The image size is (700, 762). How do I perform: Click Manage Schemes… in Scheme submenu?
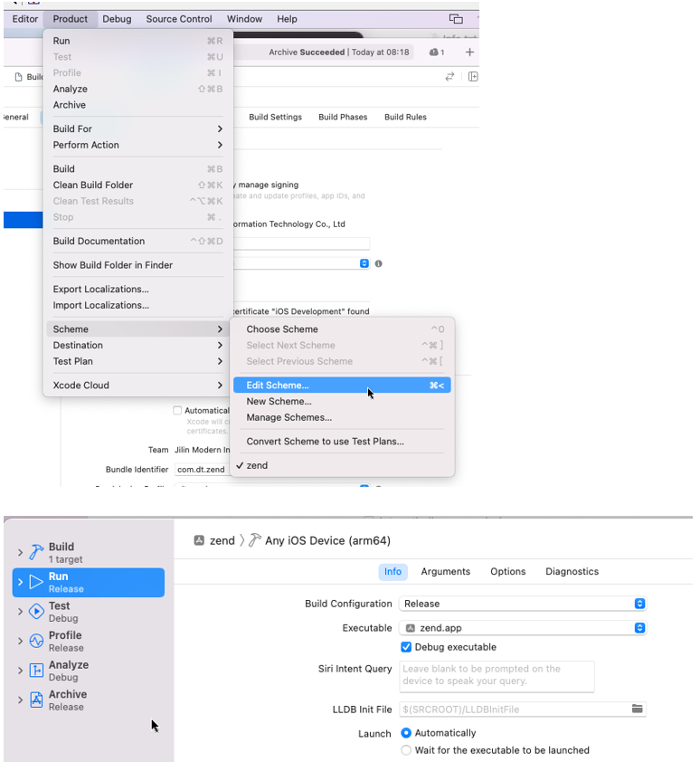[289, 417]
